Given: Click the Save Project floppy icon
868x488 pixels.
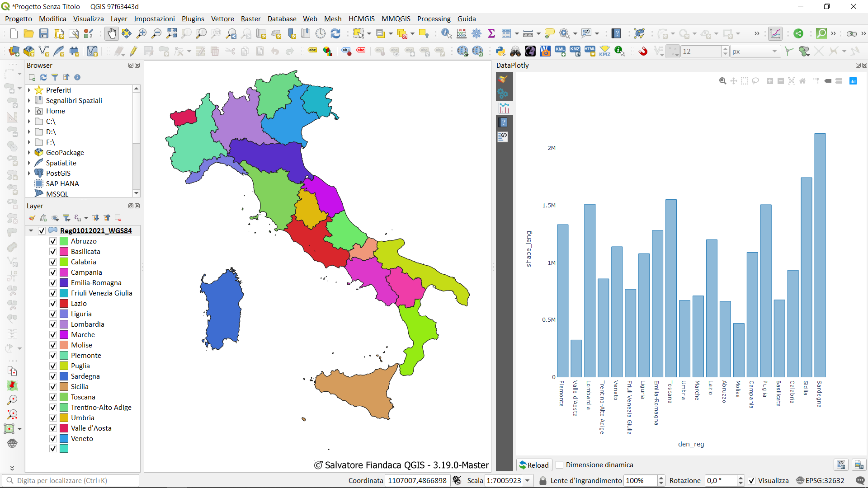Looking at the screenshot, I should [44, 33].
